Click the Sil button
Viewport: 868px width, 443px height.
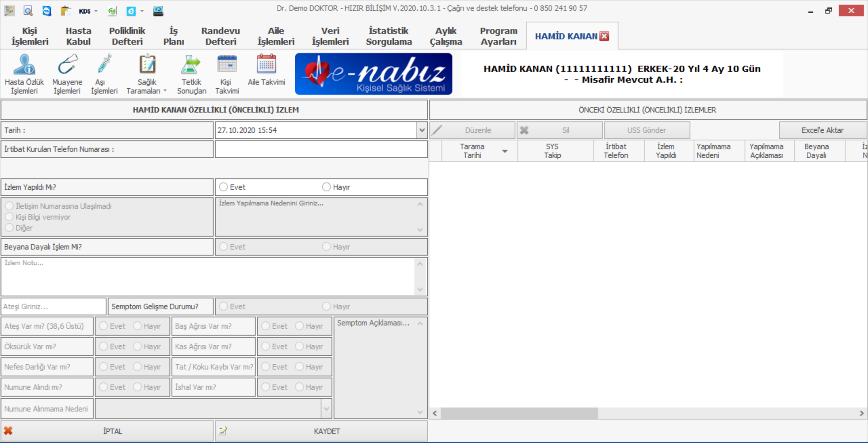click(x=560, y=130)
